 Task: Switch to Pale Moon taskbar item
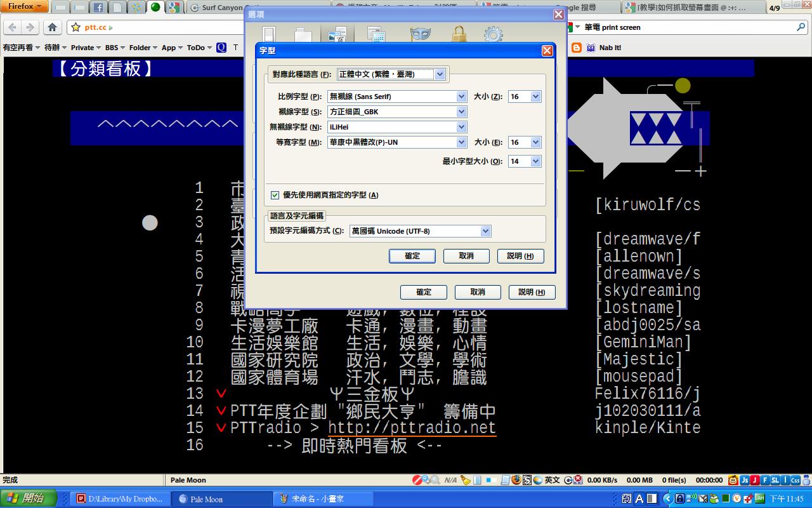click(x=222, y=499)
